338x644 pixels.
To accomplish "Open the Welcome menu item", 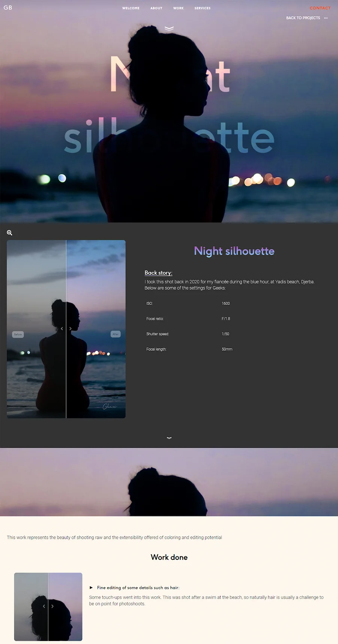I will point(131,8).
